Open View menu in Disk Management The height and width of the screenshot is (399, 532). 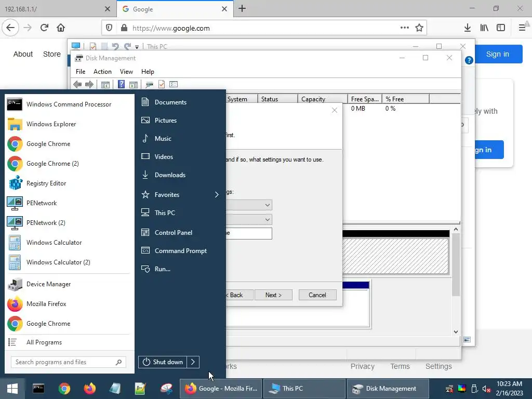(x=126, y=72)
